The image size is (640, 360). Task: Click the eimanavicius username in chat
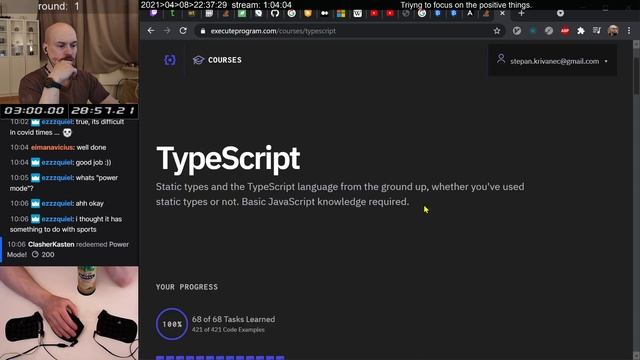click(x=52, y=147)
